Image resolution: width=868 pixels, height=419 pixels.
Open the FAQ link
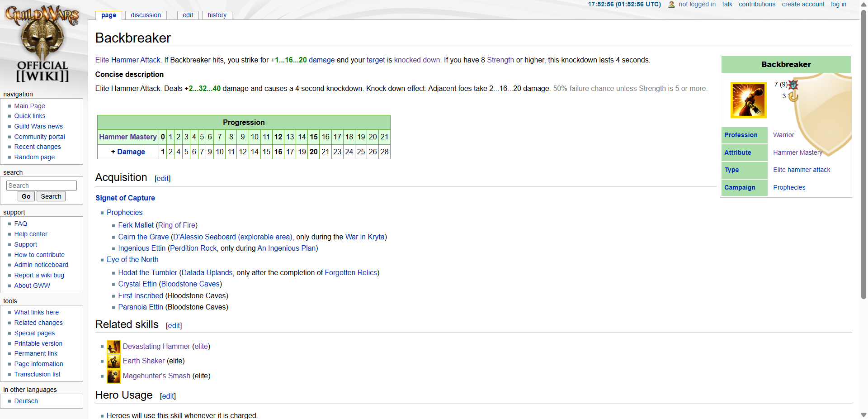pos(20,224)
